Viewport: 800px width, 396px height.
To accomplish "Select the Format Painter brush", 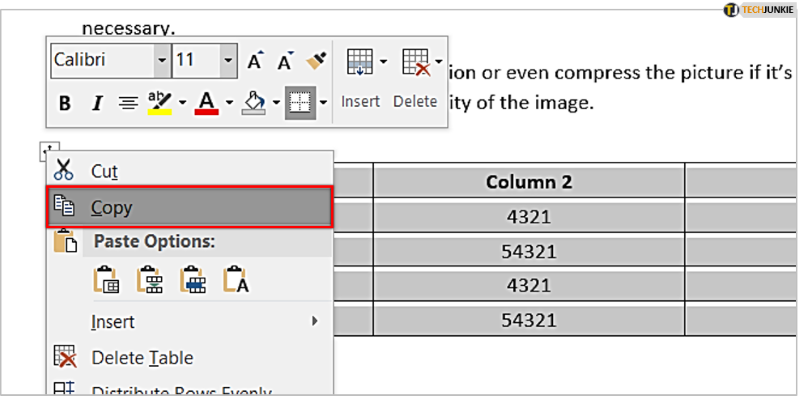I will (x=316, y=61).
